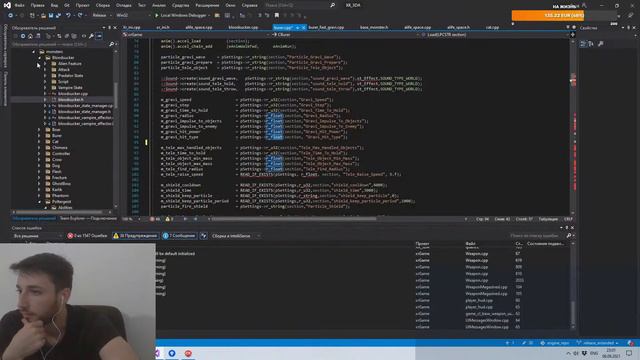Click the Undo arrow in toolbar

click(x=68, y=16)
